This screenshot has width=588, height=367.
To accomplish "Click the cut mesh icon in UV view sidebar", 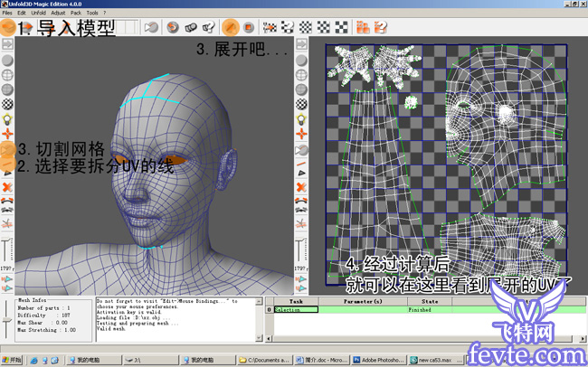I will (x=301, y=150).
